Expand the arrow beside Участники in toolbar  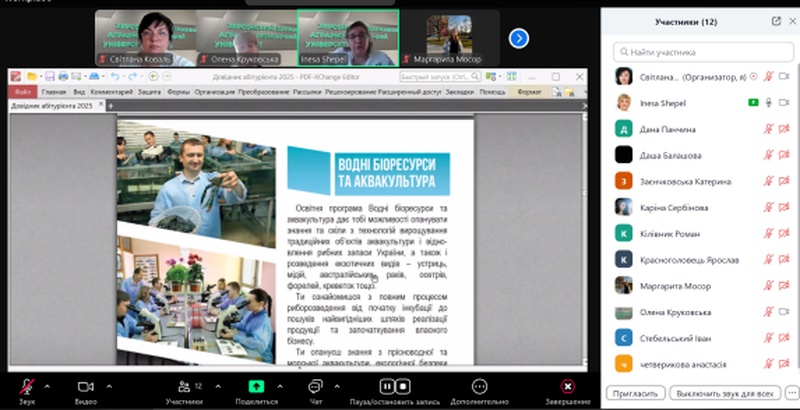pyautogui.click(x=218, y=387)
